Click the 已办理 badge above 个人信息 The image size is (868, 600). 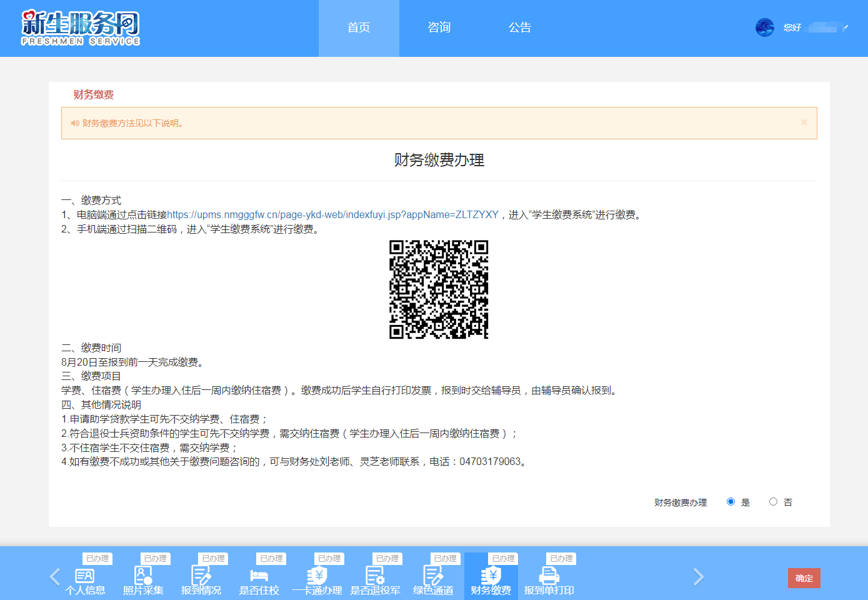tap(97, 559)
